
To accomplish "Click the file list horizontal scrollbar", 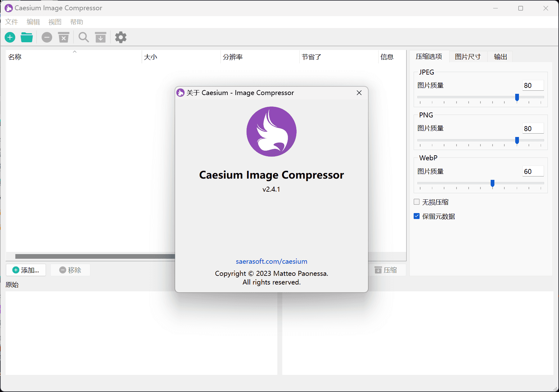I will (95, 256).
